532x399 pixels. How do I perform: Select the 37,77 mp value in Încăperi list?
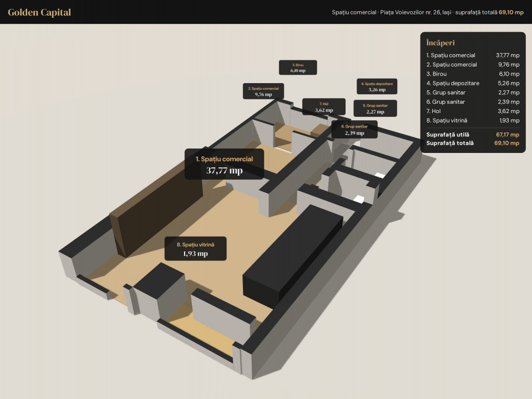click(x=508, y=55)
